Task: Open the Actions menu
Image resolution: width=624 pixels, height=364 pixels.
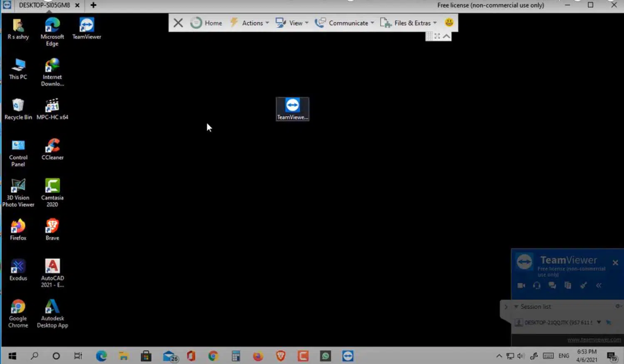Action: pos(249,23)
